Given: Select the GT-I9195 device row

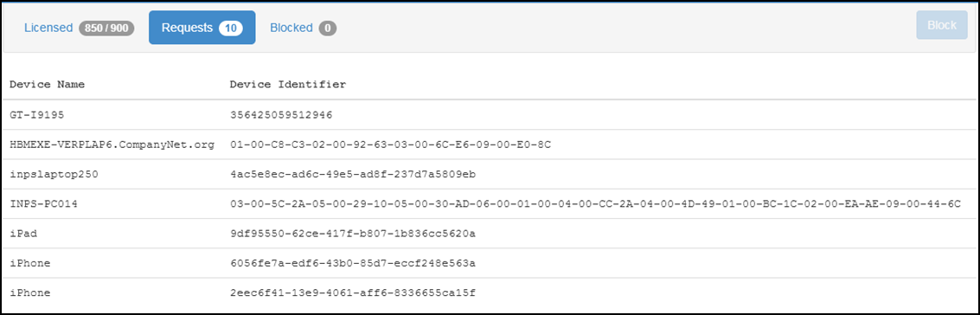Looking at the screenshot, I should pos(490,115).
